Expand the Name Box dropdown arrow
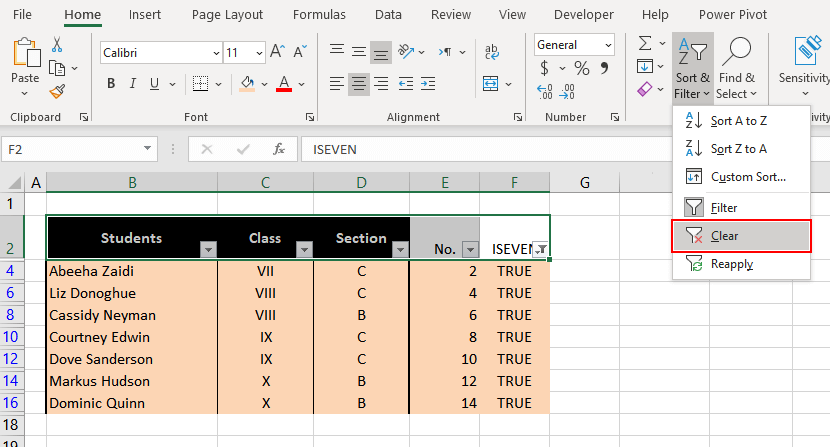The image size is (830, 447). tap(147, 149)
